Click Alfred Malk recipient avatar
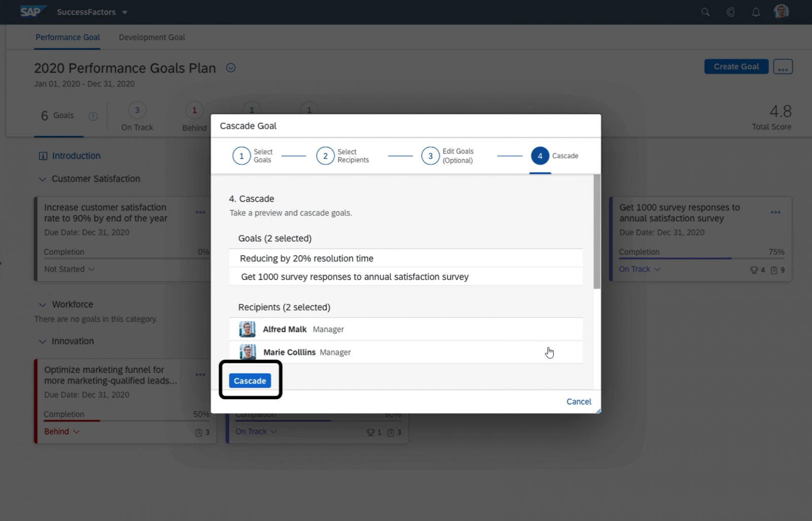812x521 pixels. pos(247,329)
